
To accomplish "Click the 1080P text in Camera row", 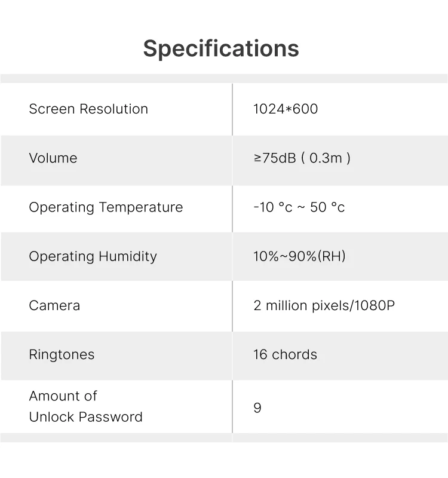I will pyautogui.click(x=375, y=305).
